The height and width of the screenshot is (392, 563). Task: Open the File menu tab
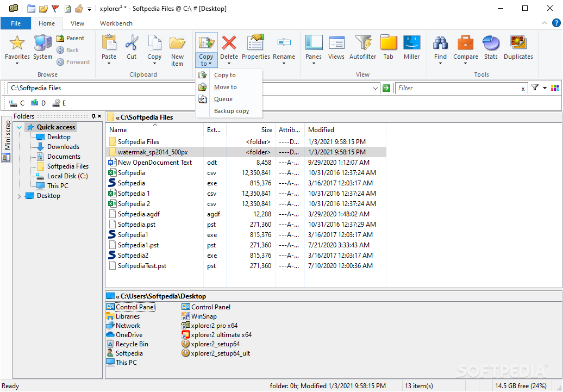click(x=16, y=23)
